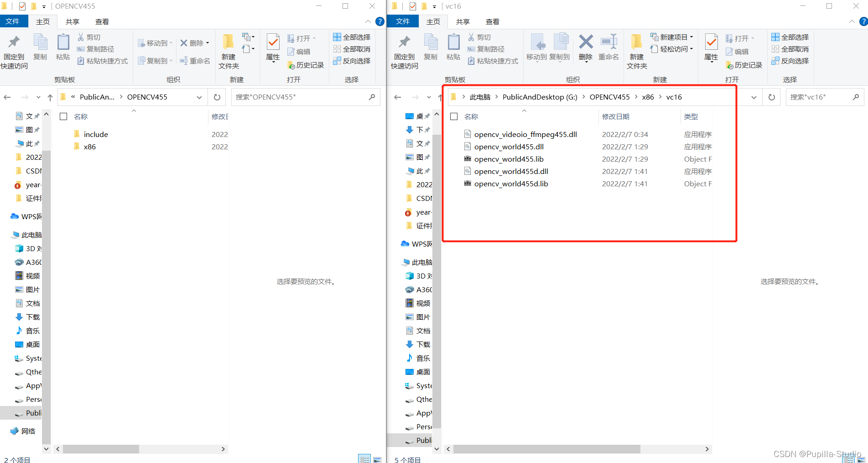The width and height of the screenshot is (868, 463).
Task: Click Copy path (复制路径) in OPENCV455 window
Action: pos(95,49)
